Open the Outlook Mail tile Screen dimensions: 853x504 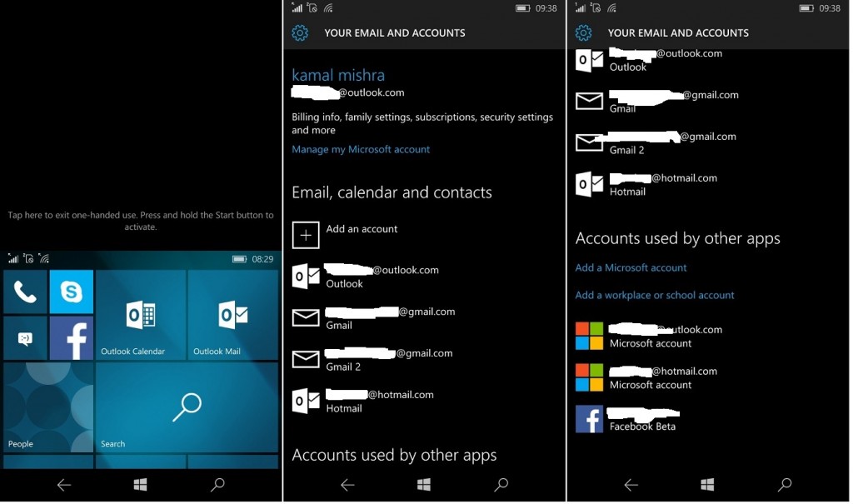point(233,315)
